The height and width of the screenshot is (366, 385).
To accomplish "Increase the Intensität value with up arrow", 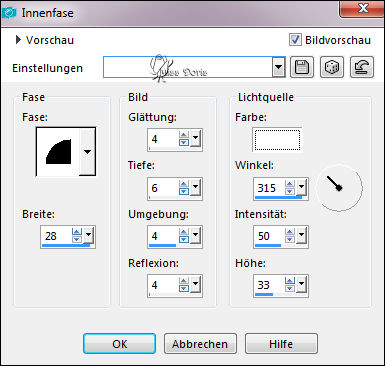I will (x=290, y=232).
